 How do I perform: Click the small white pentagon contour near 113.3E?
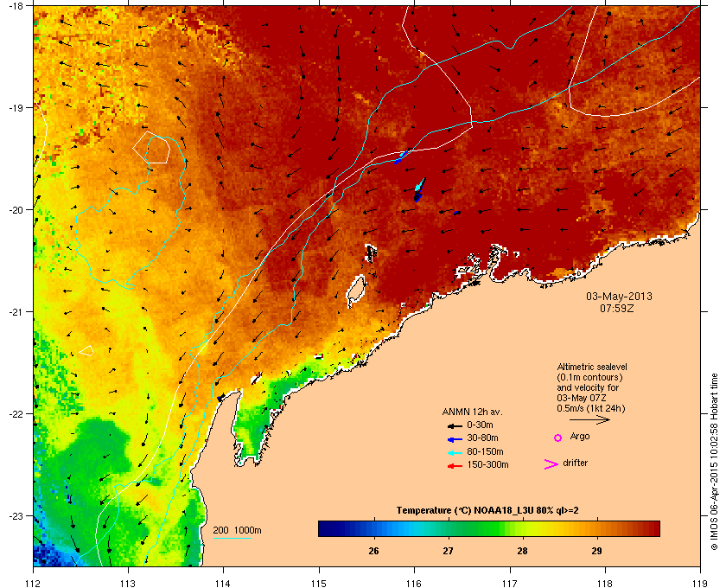(151, 147)
